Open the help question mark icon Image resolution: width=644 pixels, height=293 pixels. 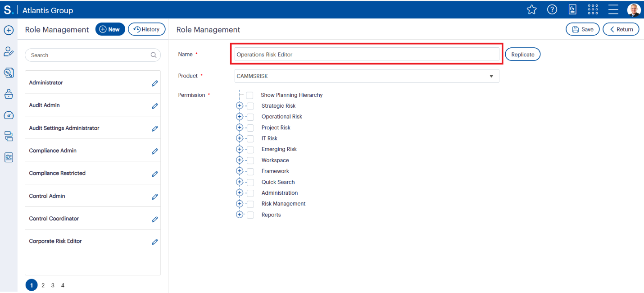click(x=552, y=9)
